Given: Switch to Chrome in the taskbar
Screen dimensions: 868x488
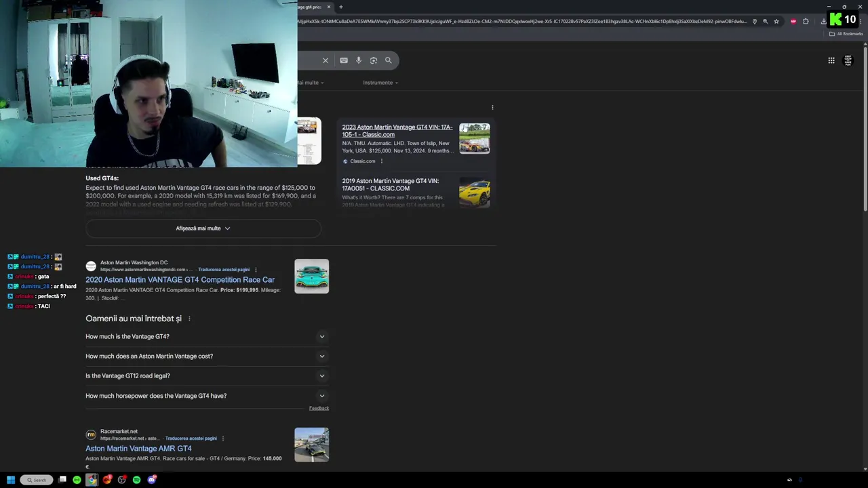Looking at the screenshot, I should 92,480.
